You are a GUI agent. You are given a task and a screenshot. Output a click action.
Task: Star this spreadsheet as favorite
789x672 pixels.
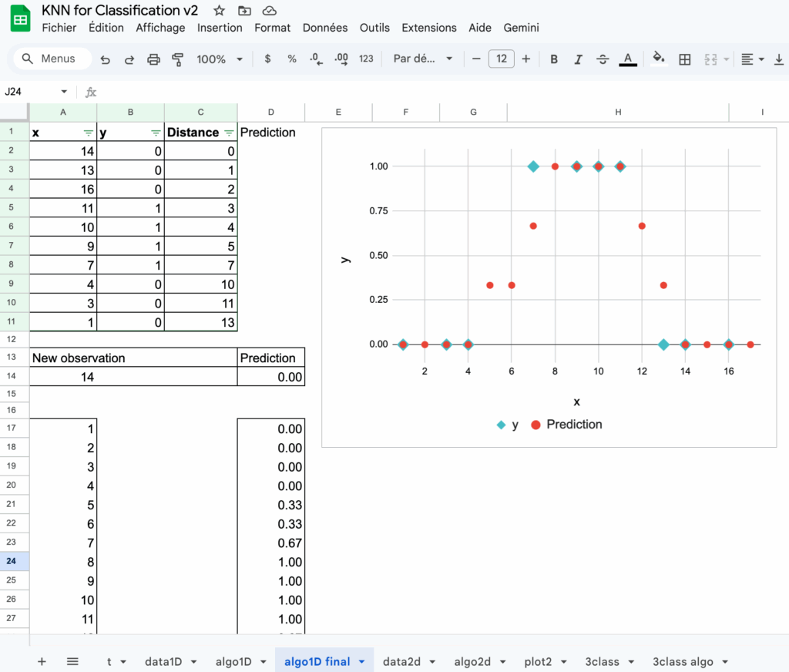tap(220, 11)
